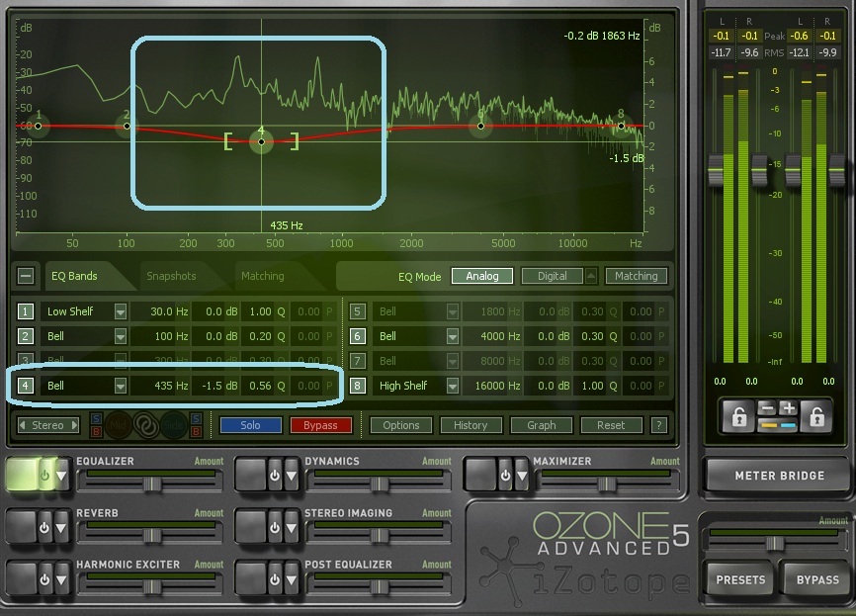
Task: Click the Mid channel circle button
Action: (x=118, y=425)
